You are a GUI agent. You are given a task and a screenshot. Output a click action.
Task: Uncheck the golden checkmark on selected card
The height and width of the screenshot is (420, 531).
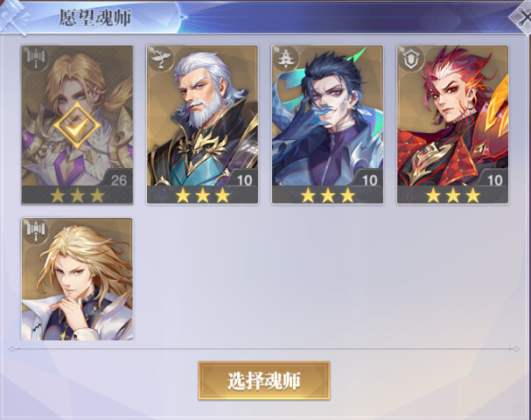click(x=77, y=126)
